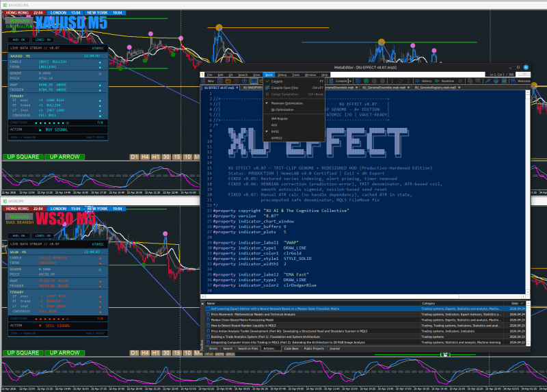Click the Compile toolbar button in MetaEditor
The width and height of the screenshot is (547, 392).
click(338, 81)
